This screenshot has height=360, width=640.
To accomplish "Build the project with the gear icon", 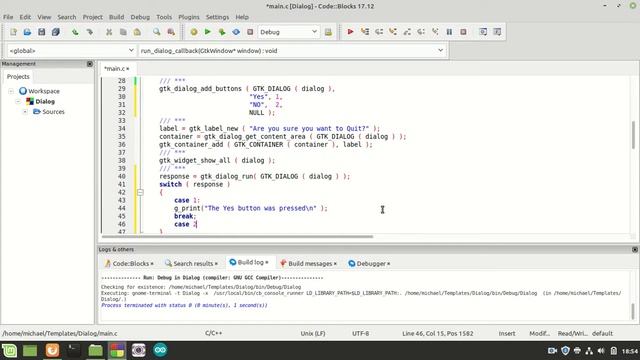I will [x=193, y=32].
